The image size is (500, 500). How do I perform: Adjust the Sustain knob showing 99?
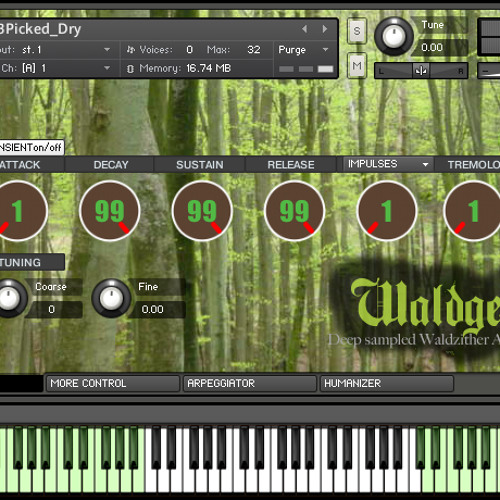tap(202, 211)
